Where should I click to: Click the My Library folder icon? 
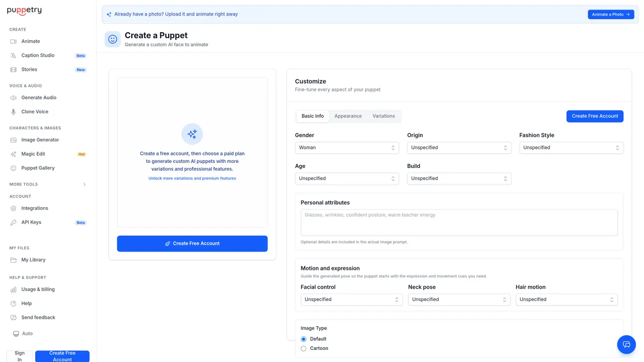pyautogui.click(x=14, y=260)
